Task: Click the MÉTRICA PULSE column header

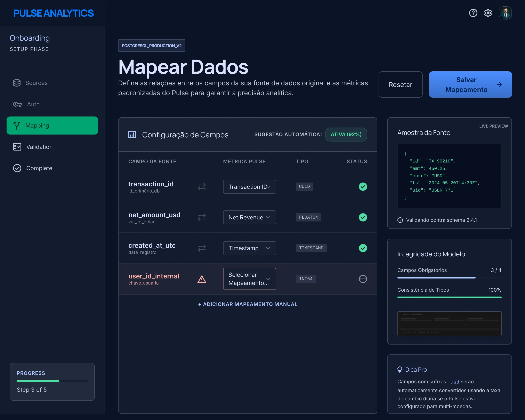Action: pyautogui.click(x=244, y=161)
